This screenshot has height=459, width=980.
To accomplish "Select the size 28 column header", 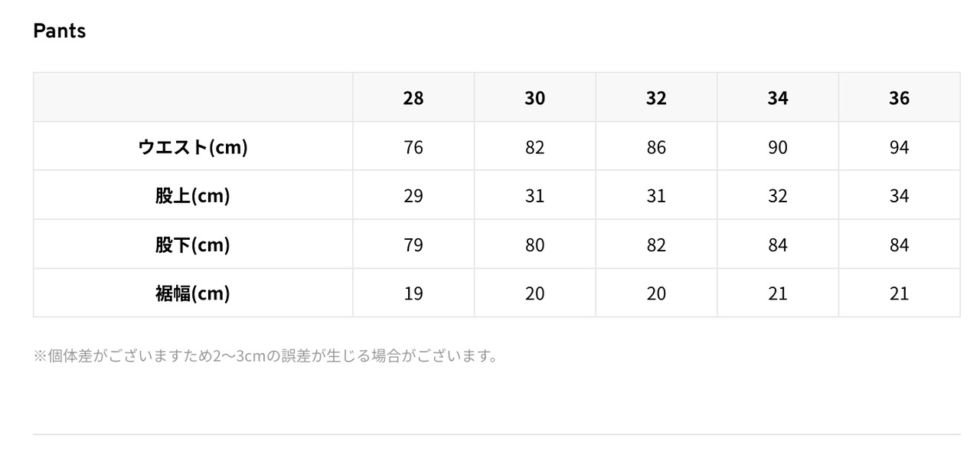I will point(413,98).
